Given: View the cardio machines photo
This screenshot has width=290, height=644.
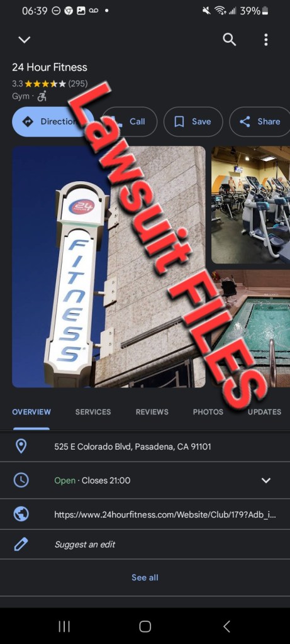Looking at the screenshot, I should click(x=250, y=204).
